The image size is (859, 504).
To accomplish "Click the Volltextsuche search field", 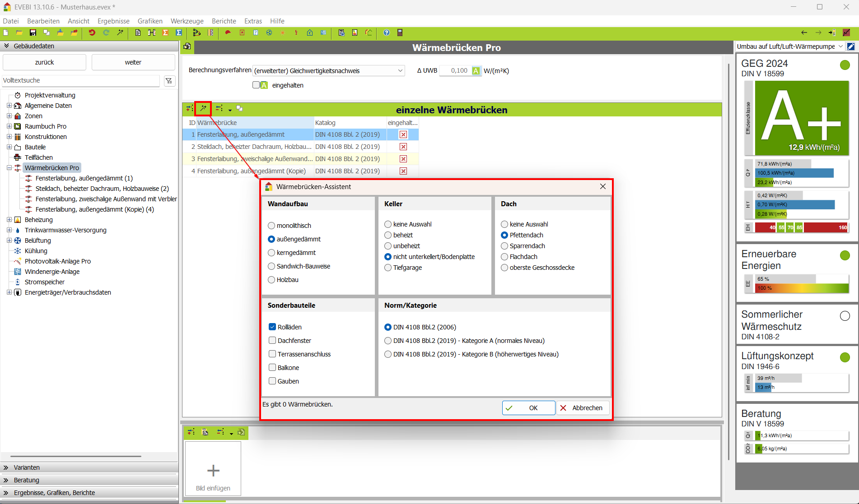I will click(80, 81).
